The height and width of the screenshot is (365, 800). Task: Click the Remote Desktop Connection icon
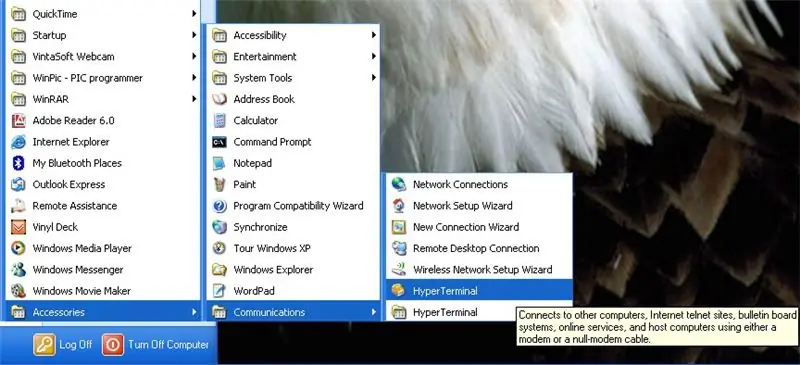(x=398, y=248)
